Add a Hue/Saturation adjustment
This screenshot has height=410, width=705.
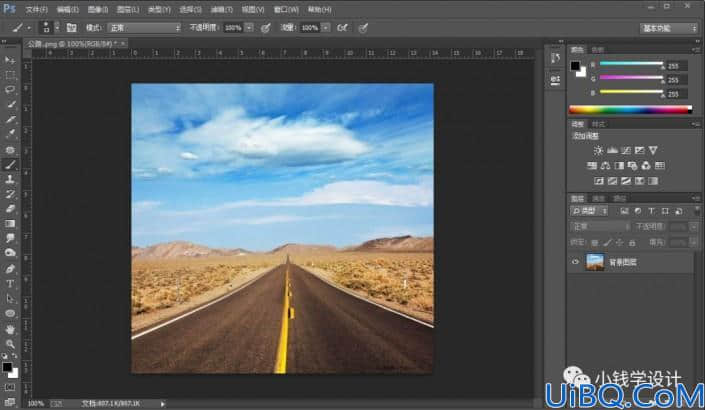click(592, 166)
